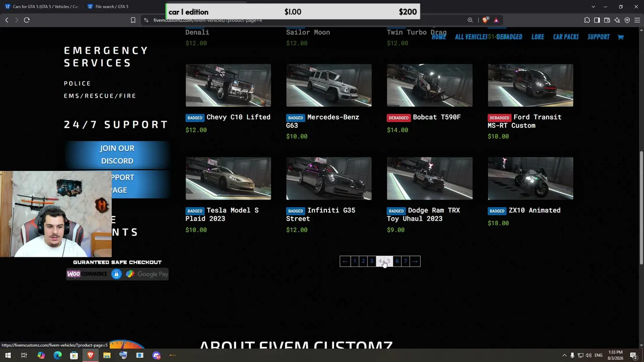Open File Explorer from the taskbar
This screenshot has height=362, width=644.
click(107, 355)
